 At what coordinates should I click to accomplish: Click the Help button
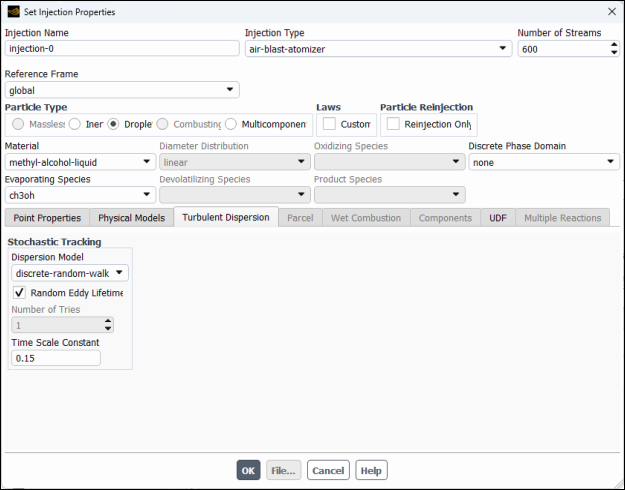pyautogui.click(x=371, y=470)
